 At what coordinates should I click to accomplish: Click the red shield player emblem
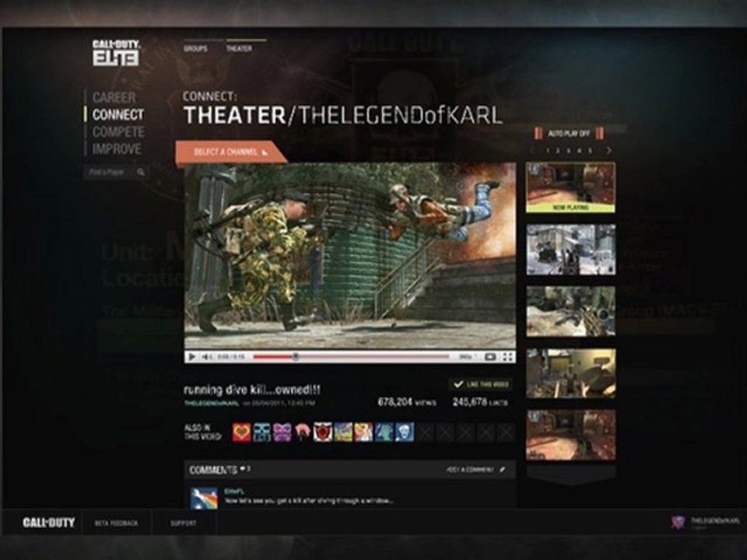point(322,432)
